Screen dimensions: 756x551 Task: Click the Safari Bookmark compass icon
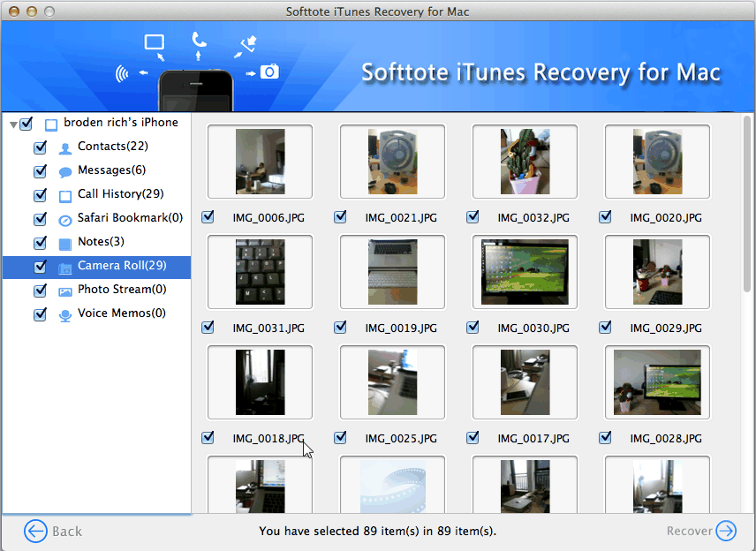click(65, 219)
